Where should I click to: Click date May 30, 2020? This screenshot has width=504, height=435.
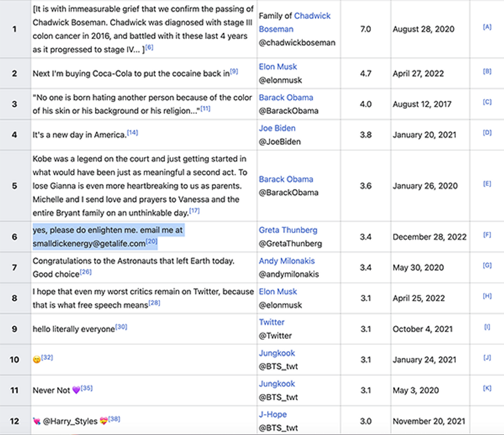(x=418, y=267)
